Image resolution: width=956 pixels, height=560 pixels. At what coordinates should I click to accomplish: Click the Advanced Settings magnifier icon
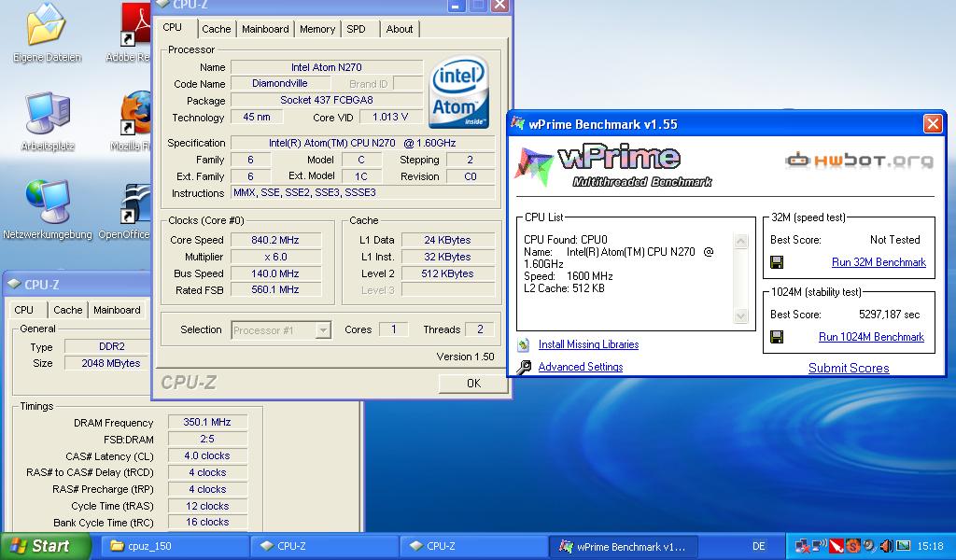coord(524,367)
